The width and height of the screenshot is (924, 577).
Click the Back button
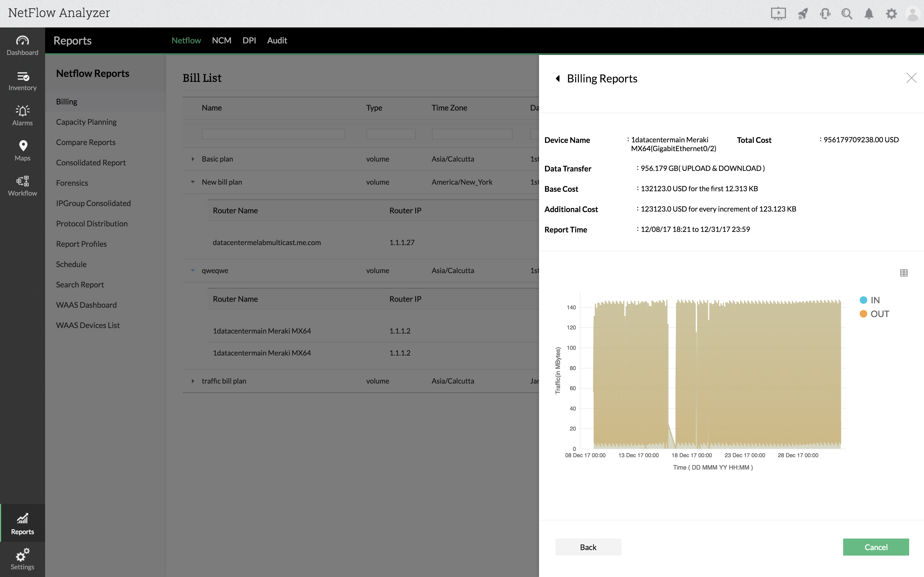click(588, 547)
